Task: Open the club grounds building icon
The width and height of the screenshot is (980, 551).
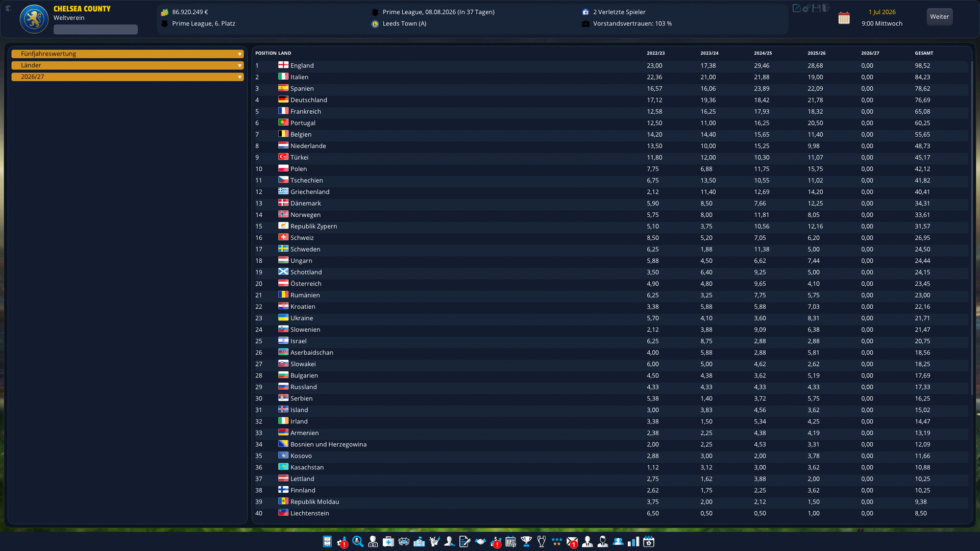Action: [419, 541]
